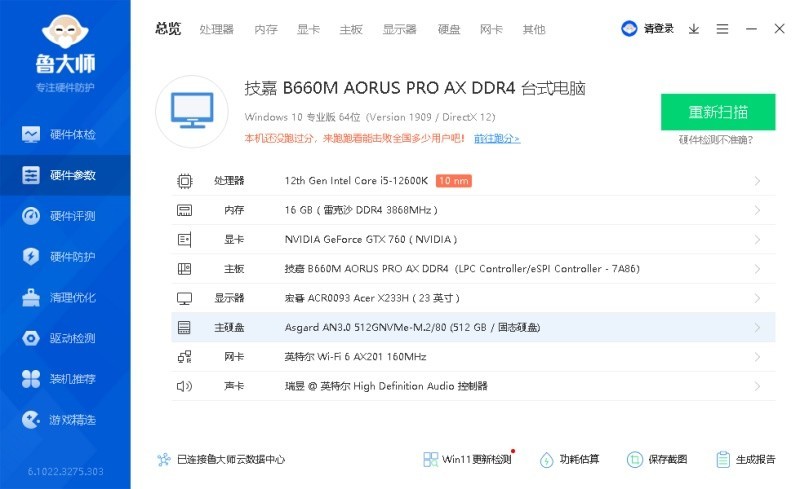Open Win11更新检测 tool

467,459
